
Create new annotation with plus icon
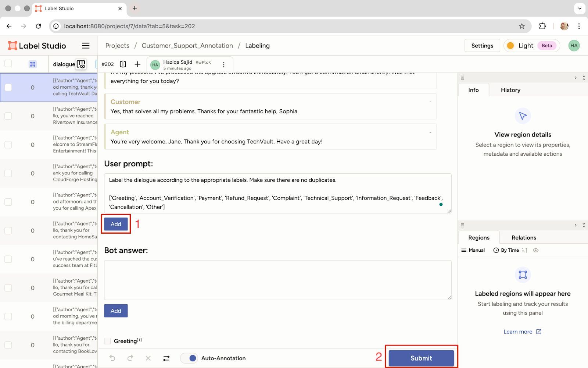pyautogui.click(x=137, y=64)
